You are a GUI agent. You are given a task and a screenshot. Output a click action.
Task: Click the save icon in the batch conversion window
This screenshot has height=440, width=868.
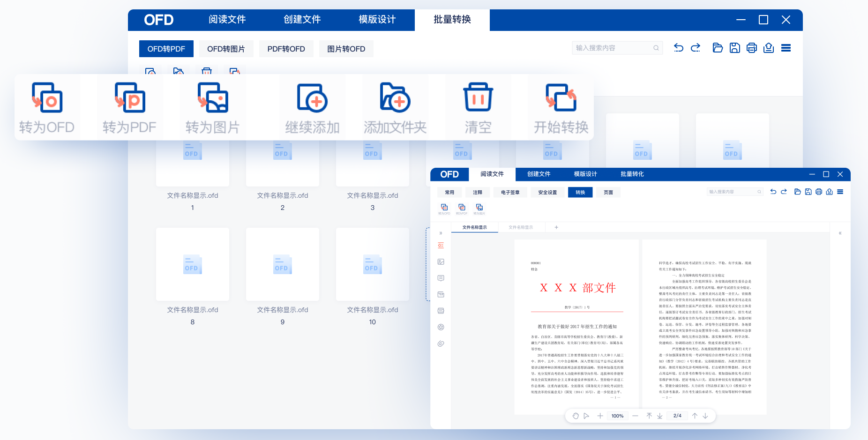735,48
